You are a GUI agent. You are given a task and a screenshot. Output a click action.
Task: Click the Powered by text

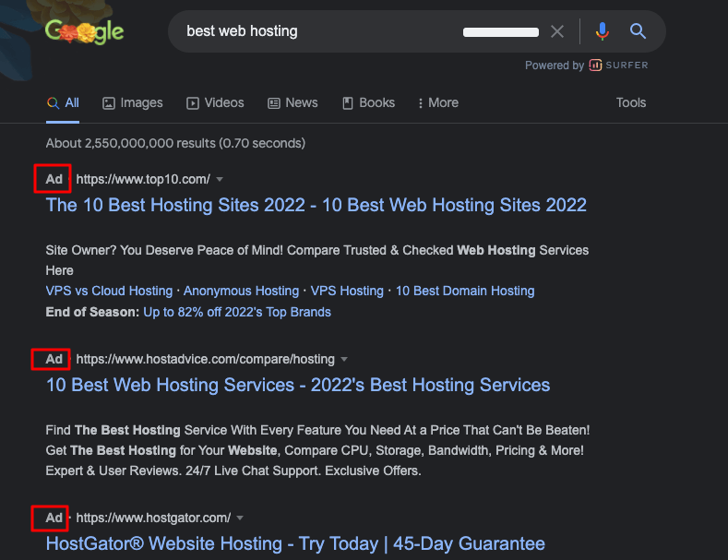555,66
